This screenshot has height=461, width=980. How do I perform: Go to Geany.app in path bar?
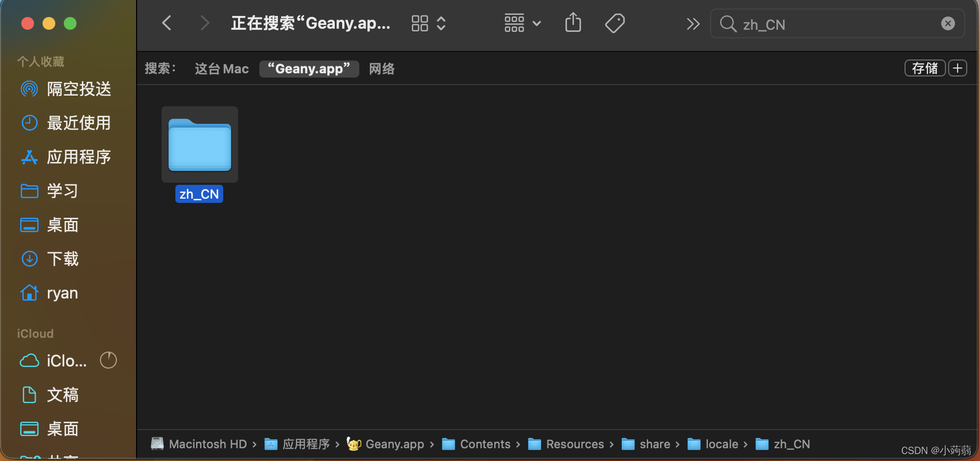point(385,444)
